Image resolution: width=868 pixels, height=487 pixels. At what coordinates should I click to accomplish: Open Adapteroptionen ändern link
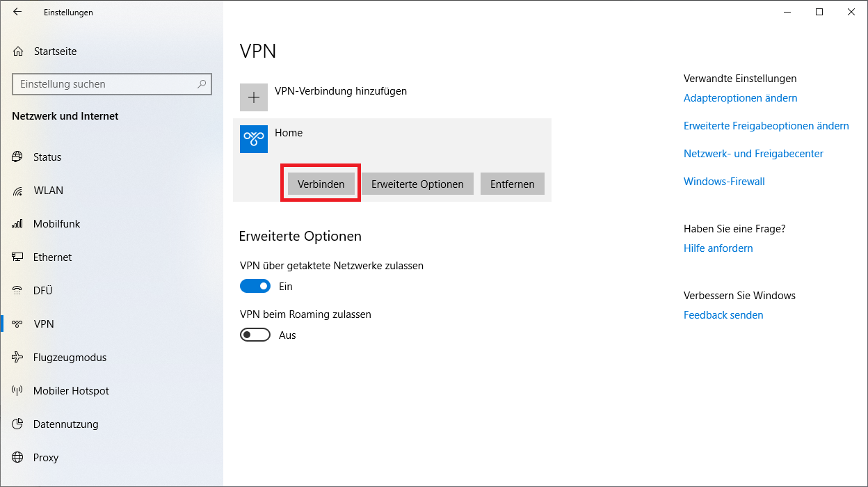(x=740, y=98)
